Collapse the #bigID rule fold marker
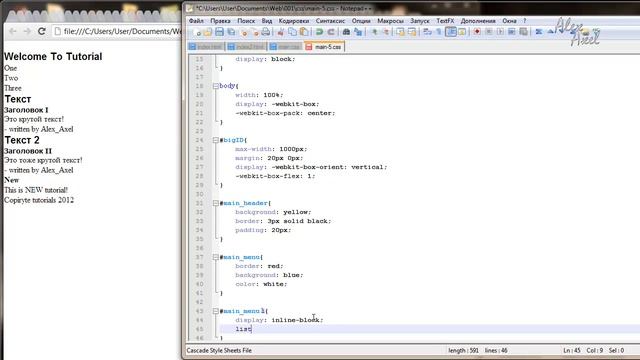The width and height of the screenshot is (640, 360). 216,140
